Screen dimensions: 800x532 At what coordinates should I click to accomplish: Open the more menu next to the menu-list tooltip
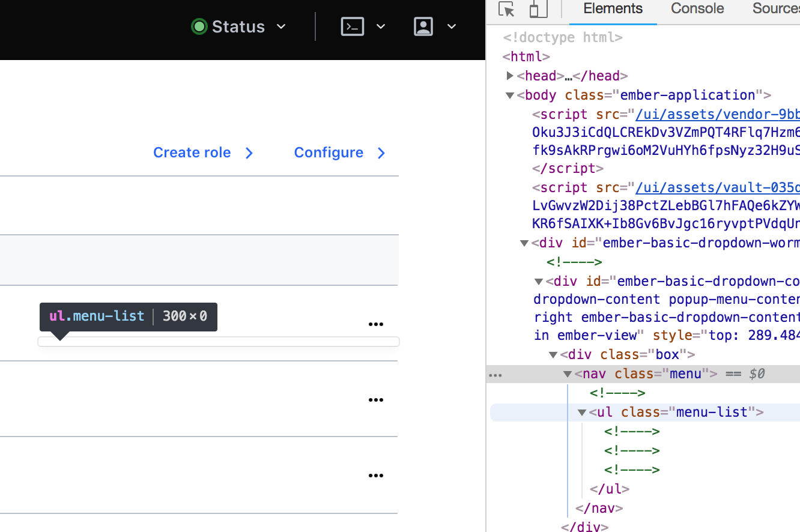(x=376, y=324)
